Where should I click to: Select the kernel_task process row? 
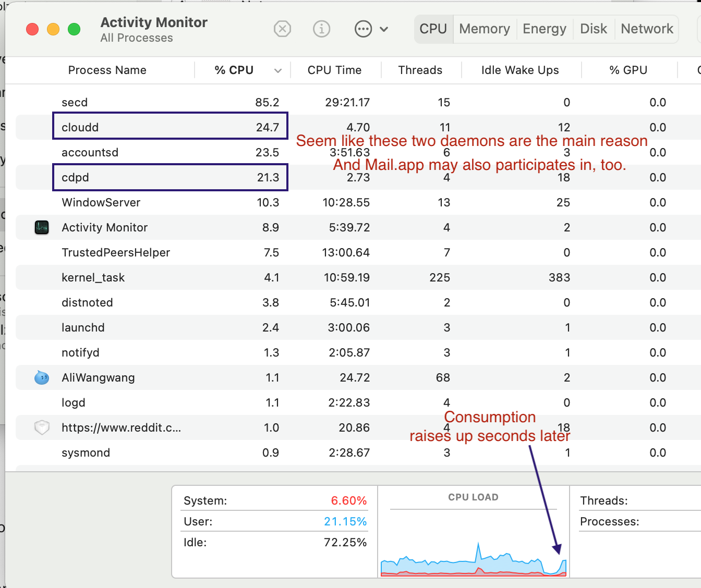pyautogui.click(x=358, y=277)
